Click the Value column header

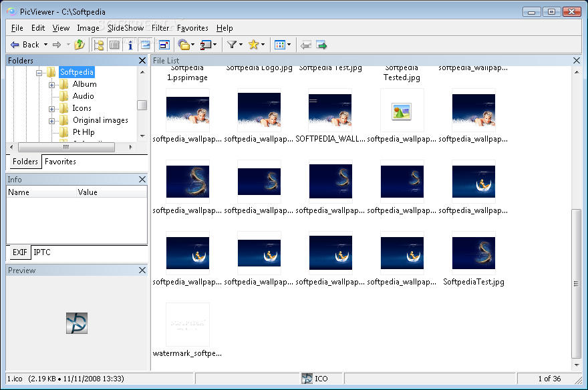pos(112,192)
